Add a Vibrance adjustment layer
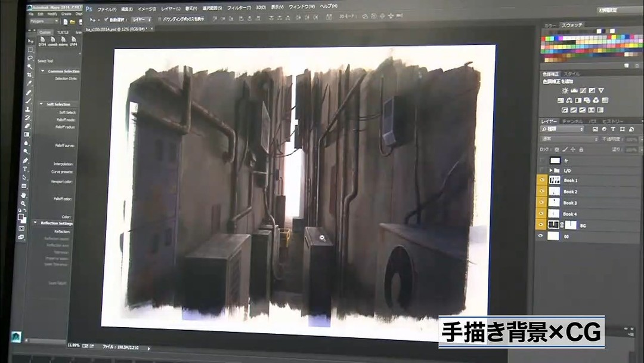Screen dimensions: 644x363 [601, 90]
